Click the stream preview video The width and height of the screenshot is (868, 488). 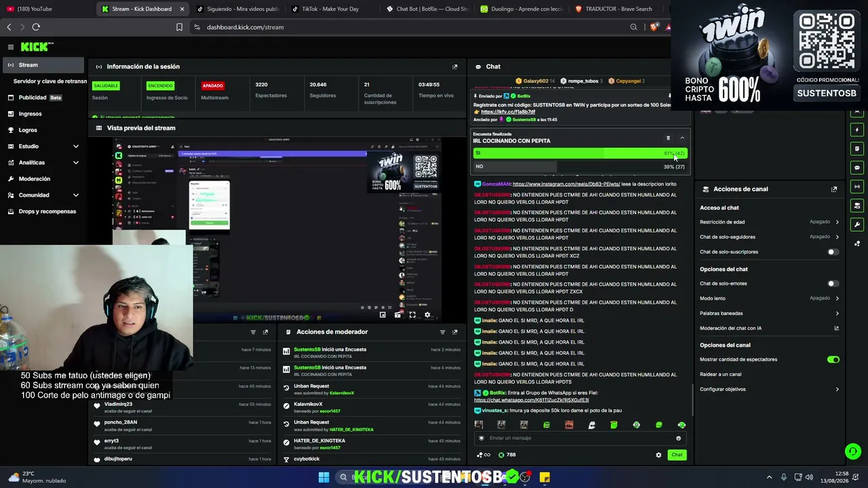277,228
